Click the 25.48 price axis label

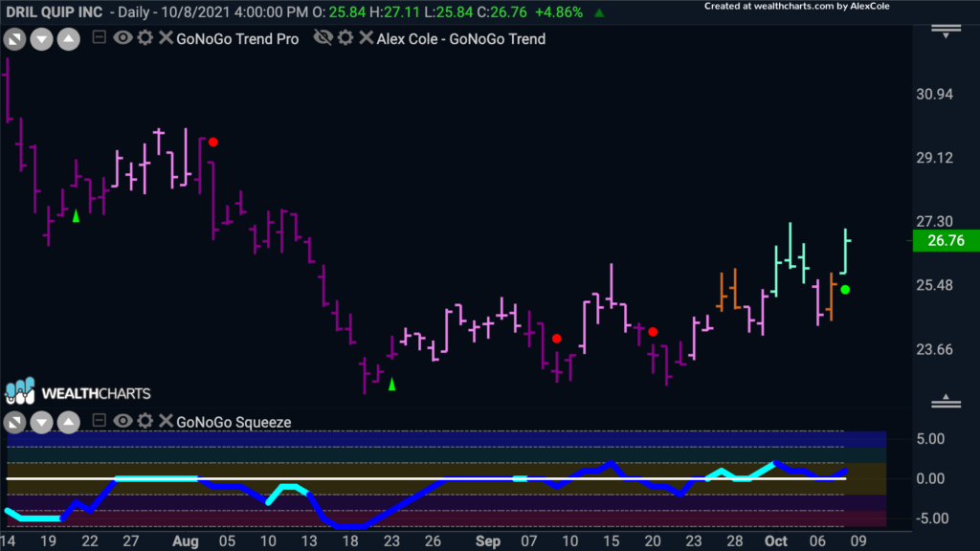(x=934, y=285)
